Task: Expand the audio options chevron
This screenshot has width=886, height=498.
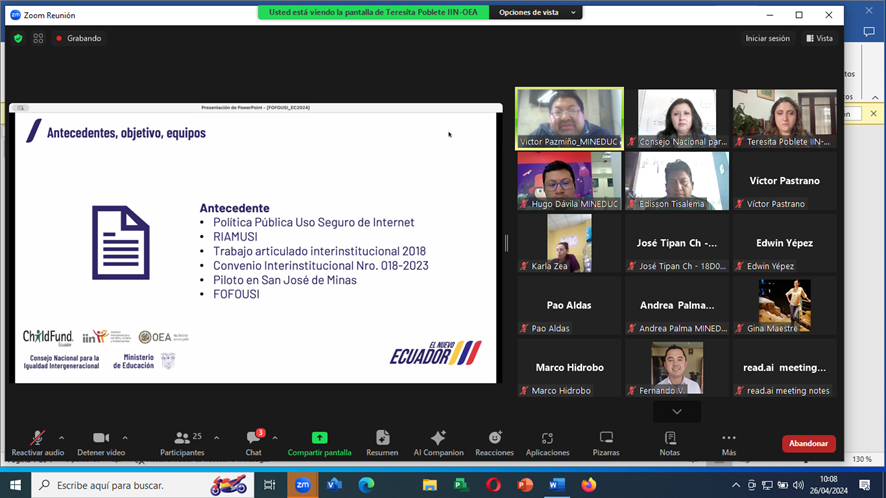Action: [62, 437]
